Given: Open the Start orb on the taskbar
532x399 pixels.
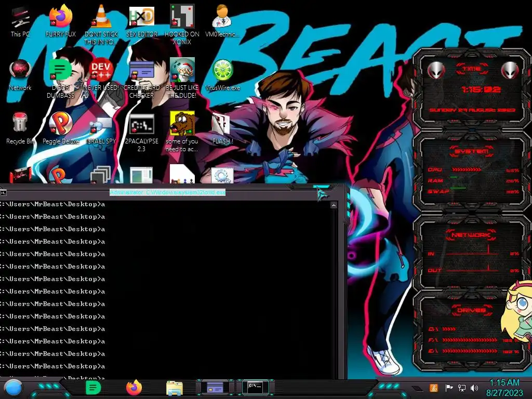Looking at the screenshot, I should tap(14, 388).
